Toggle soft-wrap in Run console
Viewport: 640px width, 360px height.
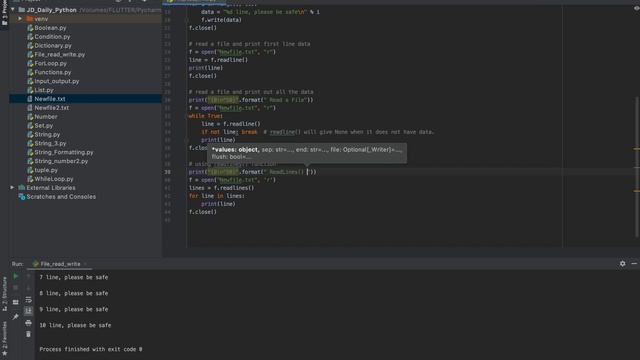(29, 300)
